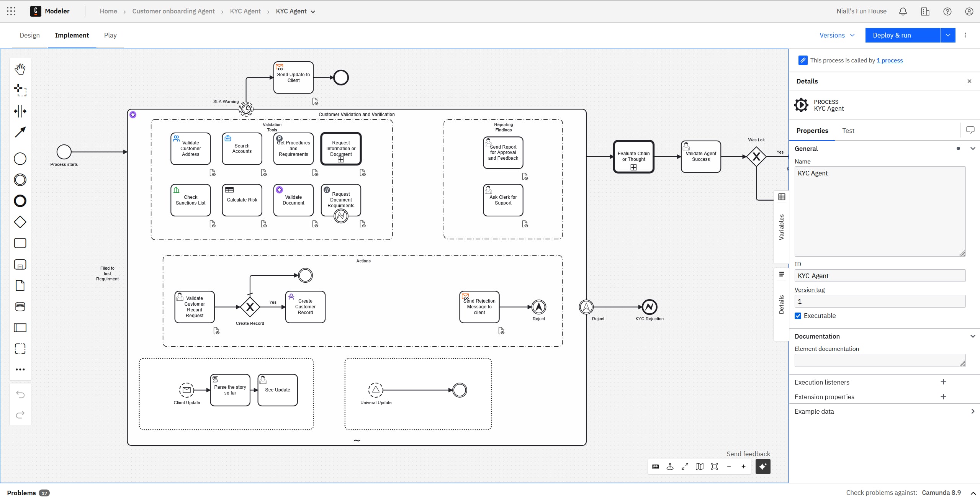This screenshot has height=501, width=980.
Task: Undo the last change
Action: (x=20, y=395)
